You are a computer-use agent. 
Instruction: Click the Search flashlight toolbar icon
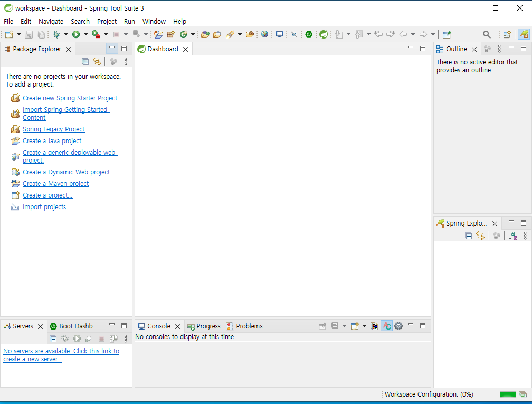coord(230,34)
